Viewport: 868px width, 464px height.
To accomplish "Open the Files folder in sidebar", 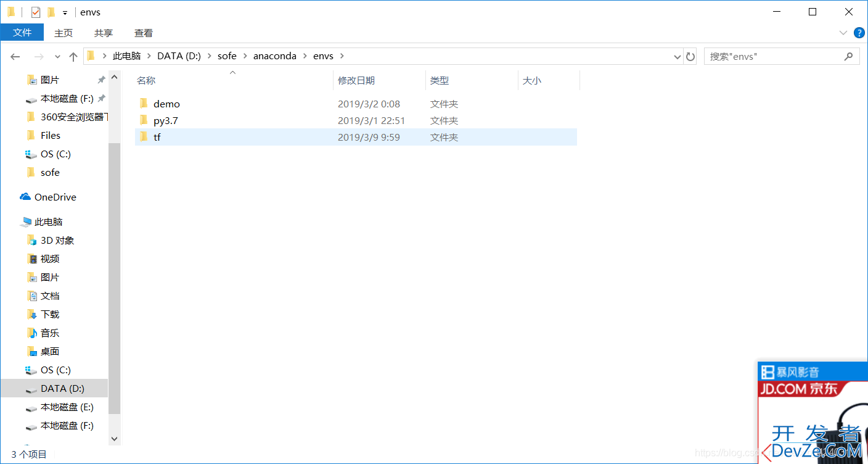I will point(51,136).
